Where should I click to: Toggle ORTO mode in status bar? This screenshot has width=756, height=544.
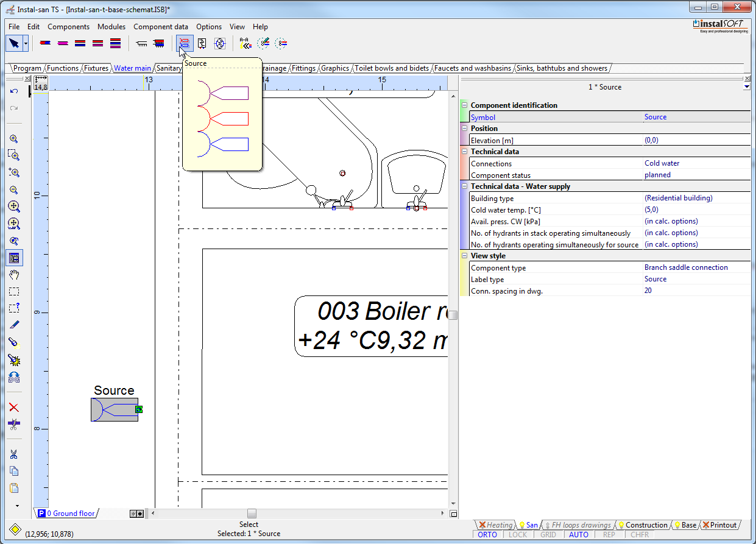487,535
